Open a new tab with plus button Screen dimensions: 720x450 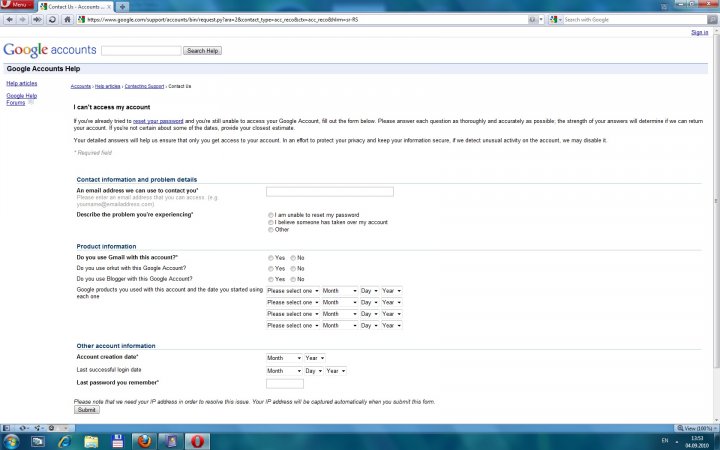tap(122, 7)
